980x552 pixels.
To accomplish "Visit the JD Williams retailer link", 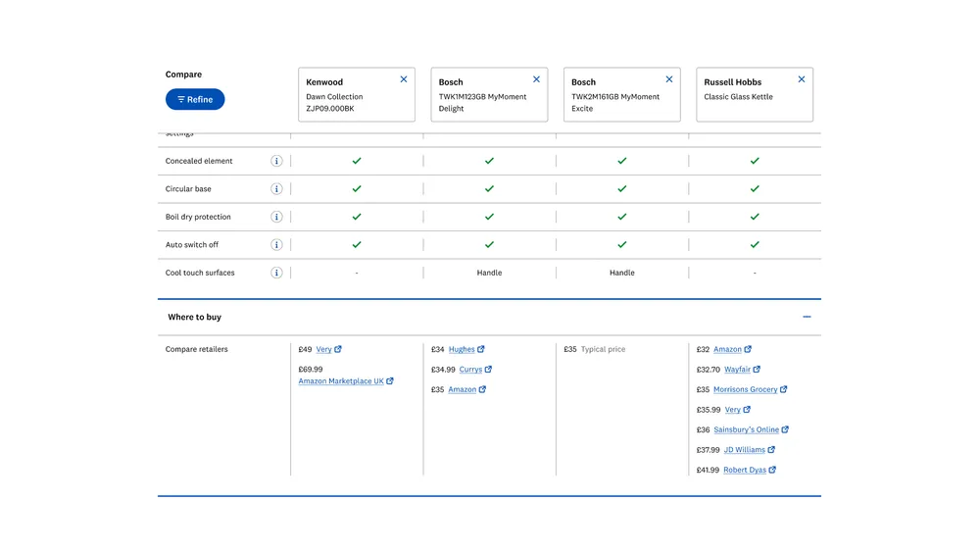I will pyautogui.click(x=744, y=450).
